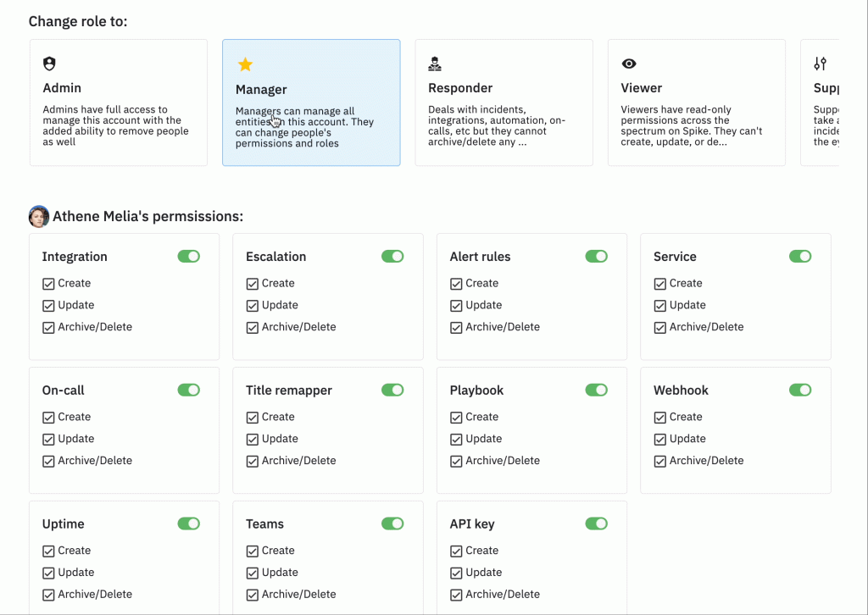Image resolution: width=868 pixels, height=615 pixels.
Task: Disable the Integration permissions toggle
Action: (189, 256)
